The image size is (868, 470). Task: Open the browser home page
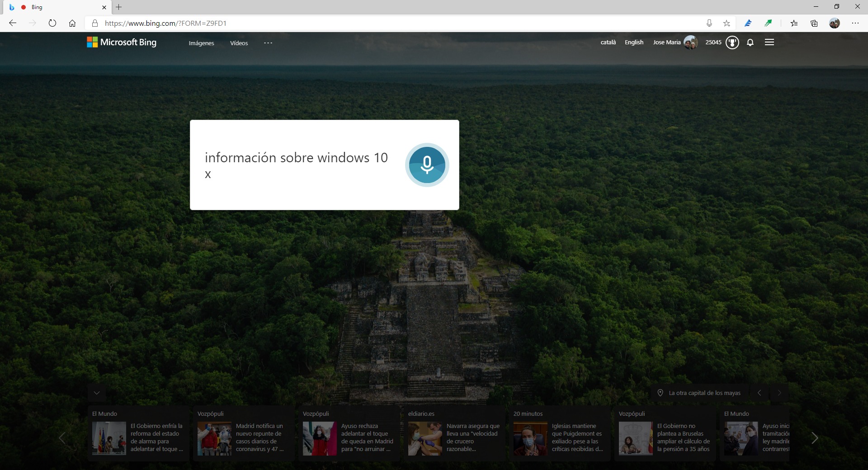point(72,23)
